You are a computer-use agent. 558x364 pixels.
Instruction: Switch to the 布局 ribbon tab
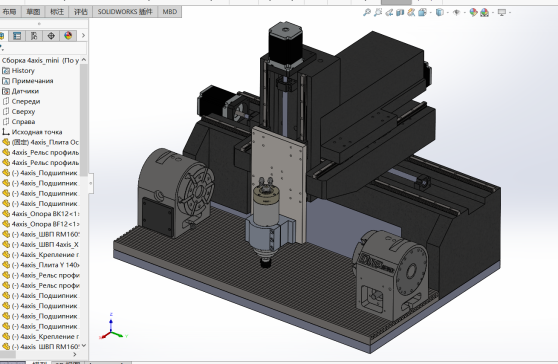pyautogui.click(x=9, y=12)
